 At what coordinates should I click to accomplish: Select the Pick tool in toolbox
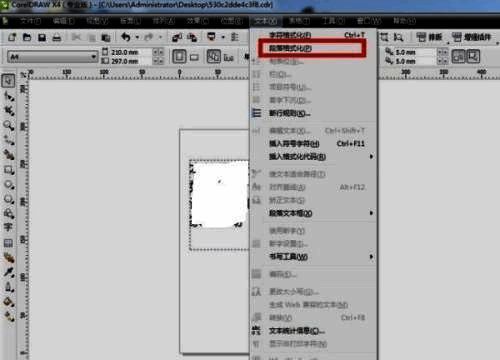pyautogui.click(x=8, y=80)
